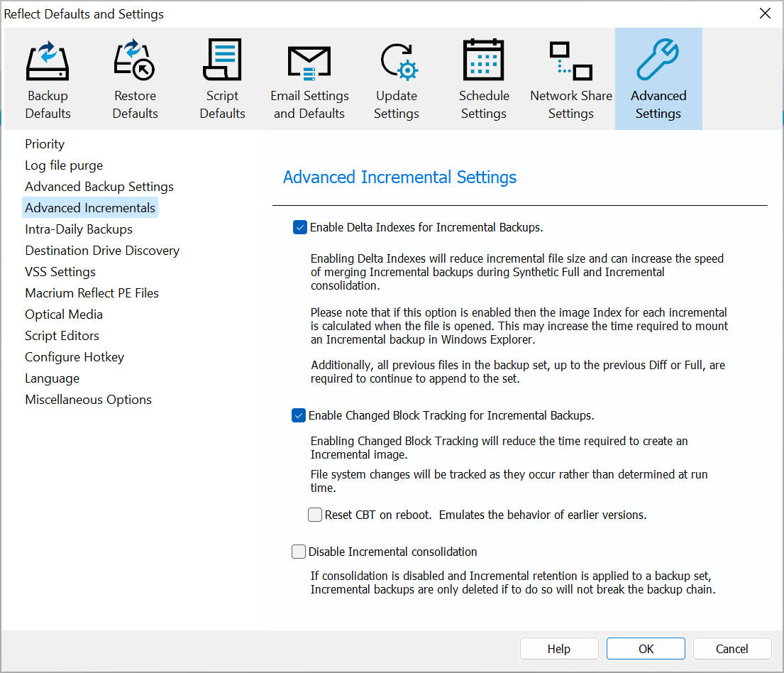The image size is (784, 673).
Task: Go to Update Settings icon
Action: [x=399, y=62]
